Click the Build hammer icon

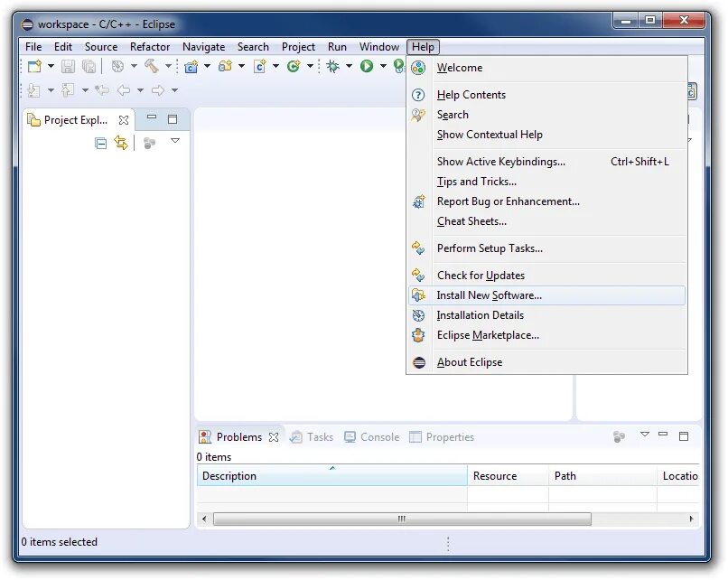point(152,67)
